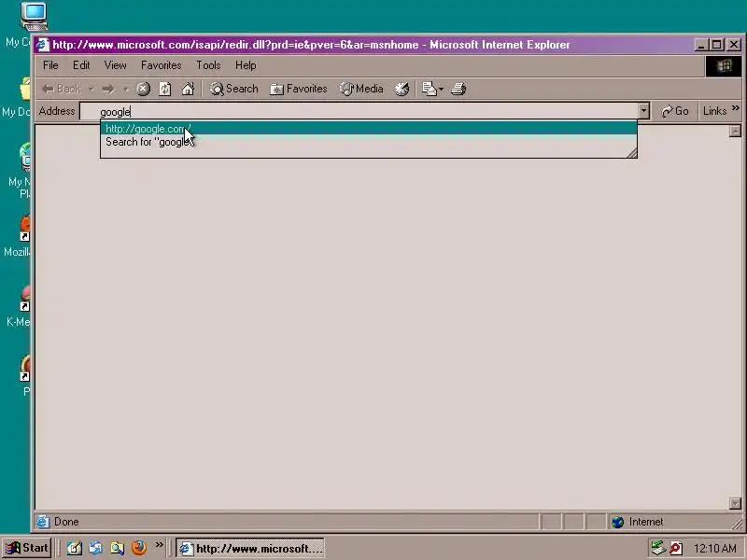Screen dimensions: 747x560
Task: Click the Done status page icon
Action: coord(42,523)
